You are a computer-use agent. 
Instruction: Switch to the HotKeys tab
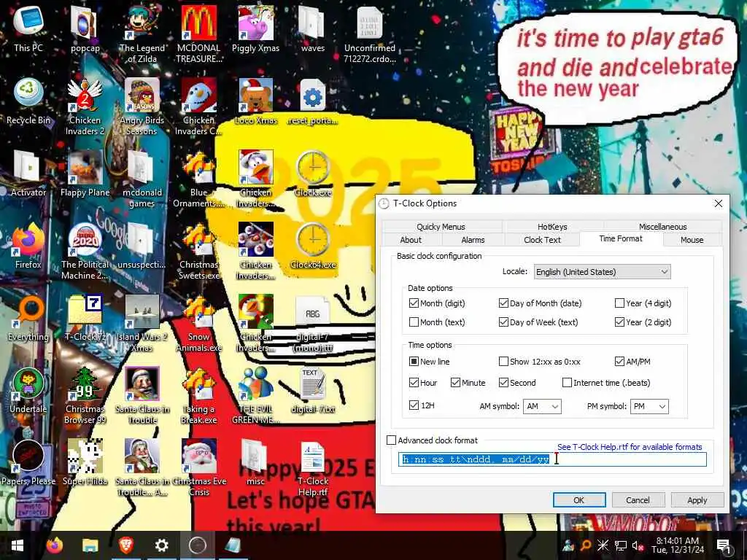[552, 227]
